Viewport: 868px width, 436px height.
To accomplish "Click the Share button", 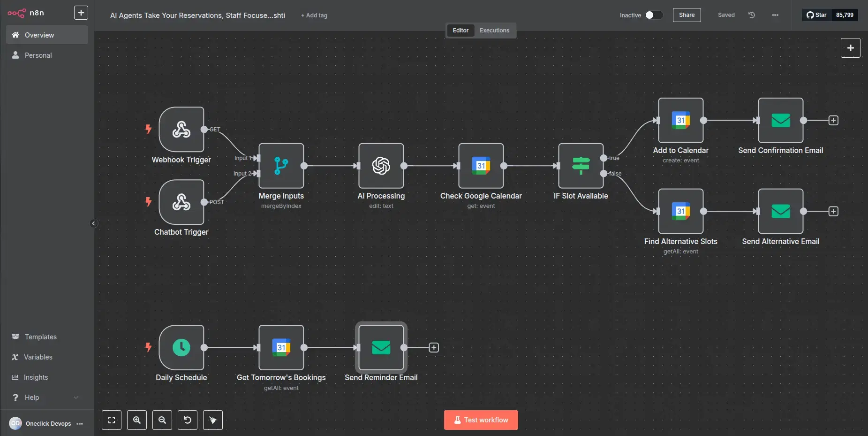I will (x=687, y=15).
